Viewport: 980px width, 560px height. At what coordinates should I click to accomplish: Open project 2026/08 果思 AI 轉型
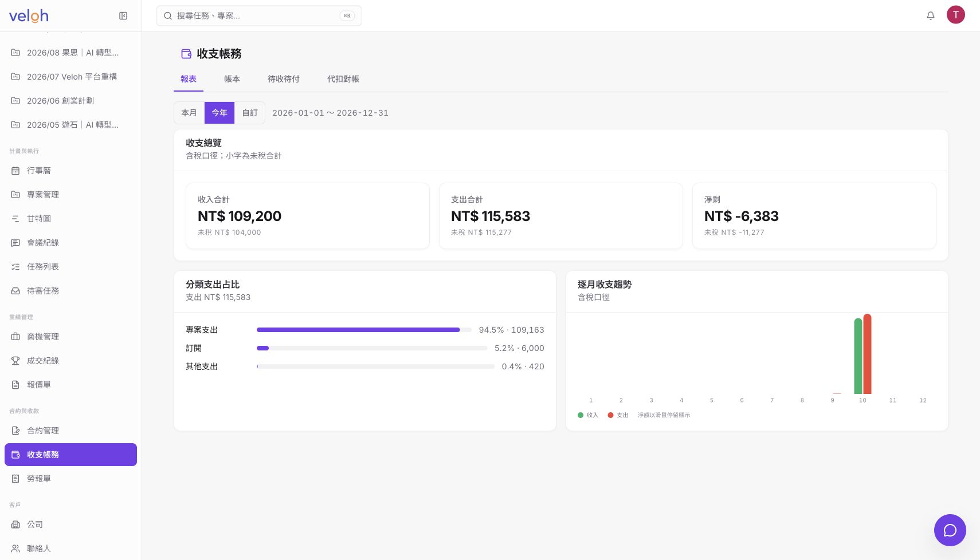pos(70,53)
